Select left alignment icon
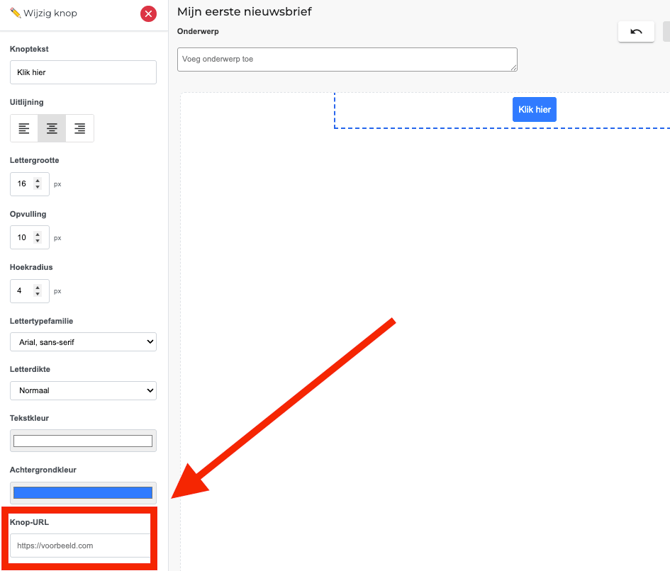 click(x=24, y=128)
